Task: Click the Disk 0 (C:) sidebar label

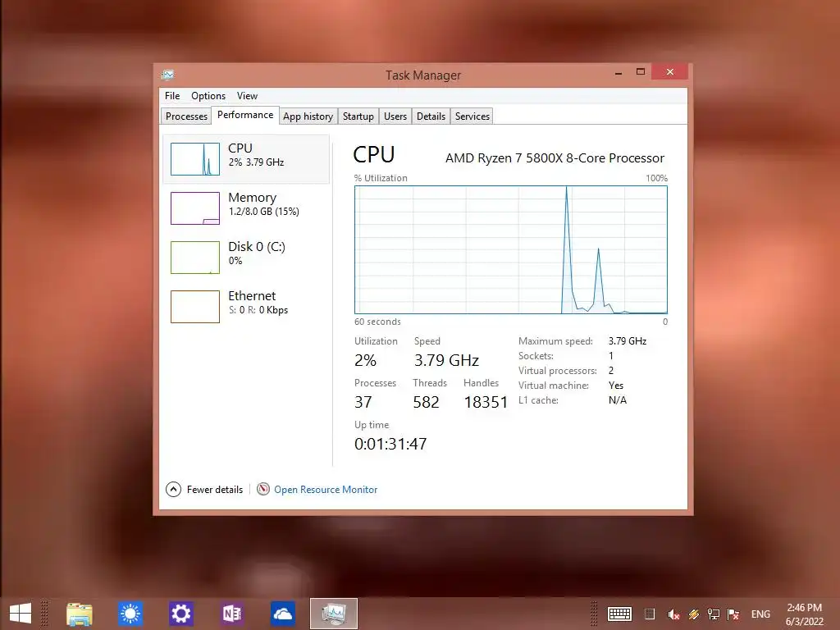Action: coord(257,247)
